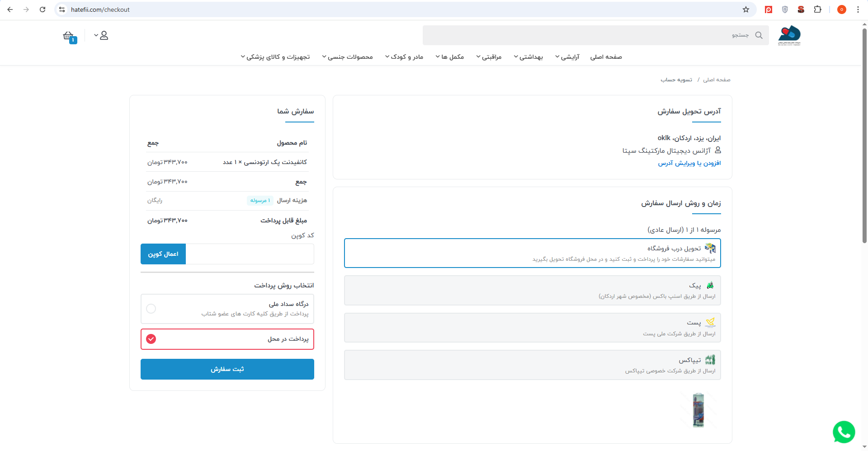Reload the checkout page
The image size is (868, 451).
(x=42, y=9)
